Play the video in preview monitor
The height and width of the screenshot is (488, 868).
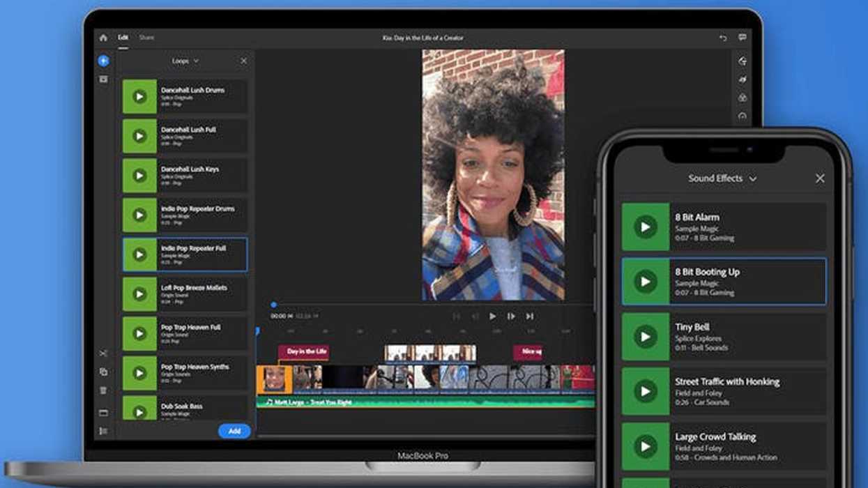click(x=492, y=317)
